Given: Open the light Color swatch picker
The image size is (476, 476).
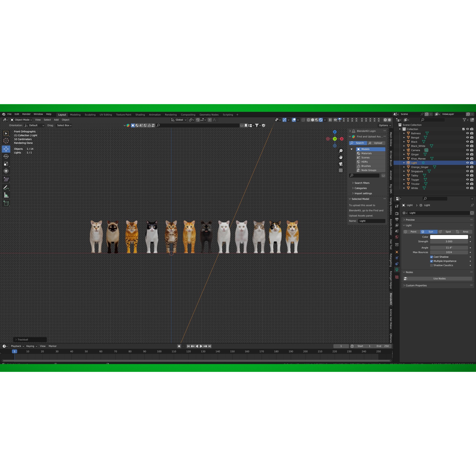Looking at the screenshot, I should point(449,237).
